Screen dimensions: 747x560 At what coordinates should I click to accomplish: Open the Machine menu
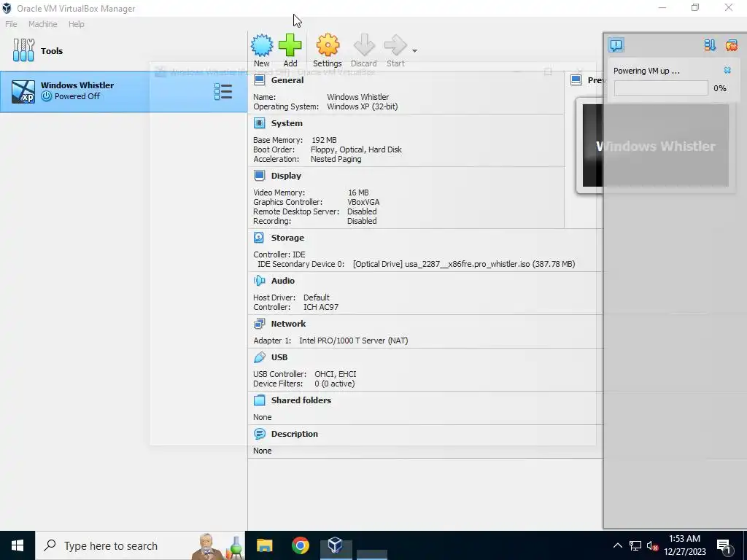pos(43,24)
